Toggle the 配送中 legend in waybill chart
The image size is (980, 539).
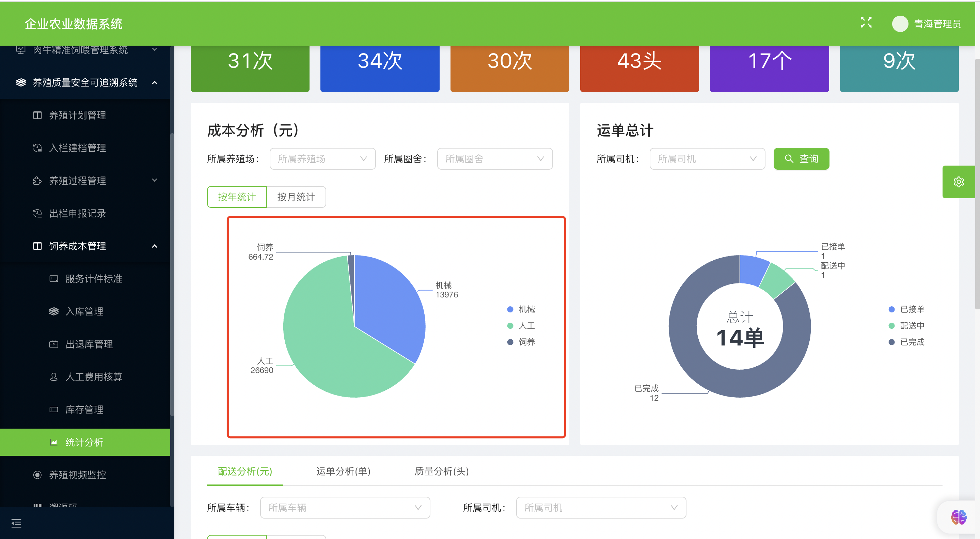pyautogui.click(x=906, y=325)
